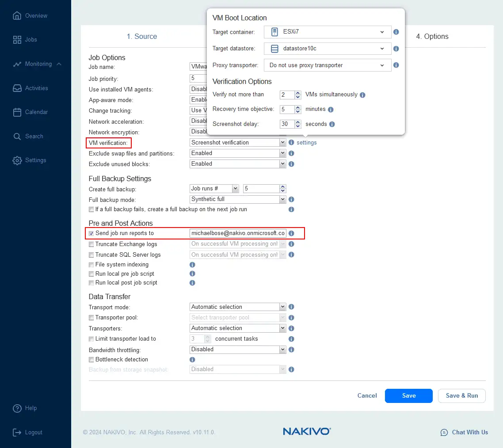
Task: Click the job run reports email field
Action: pyautogui.click(x=238, y=233)
